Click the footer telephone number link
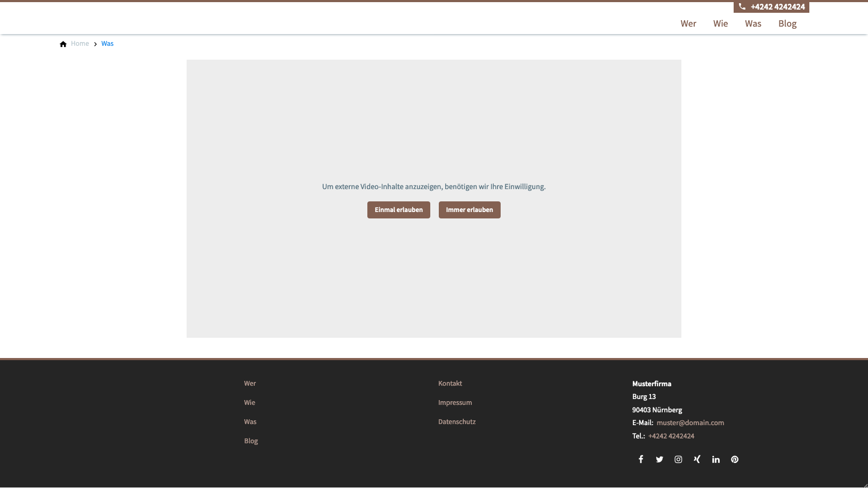Viewport: 868px width, 488px height. point(671,436)
